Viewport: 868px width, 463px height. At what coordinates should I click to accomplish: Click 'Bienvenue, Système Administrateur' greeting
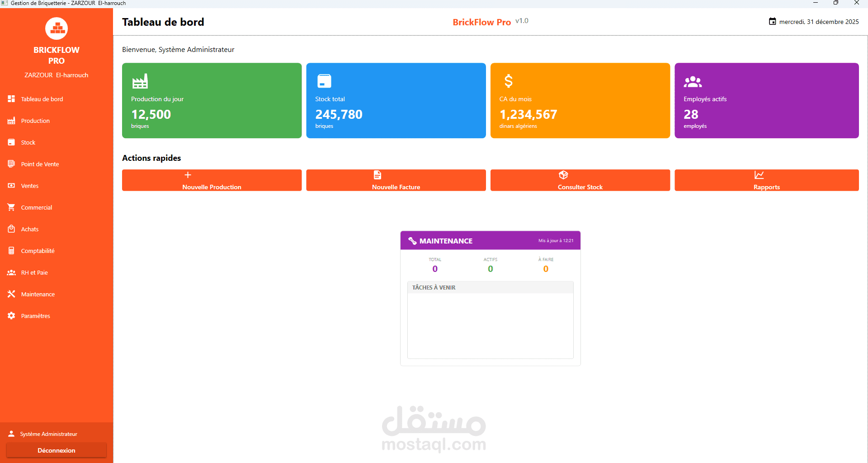click(x=178, y=49)
